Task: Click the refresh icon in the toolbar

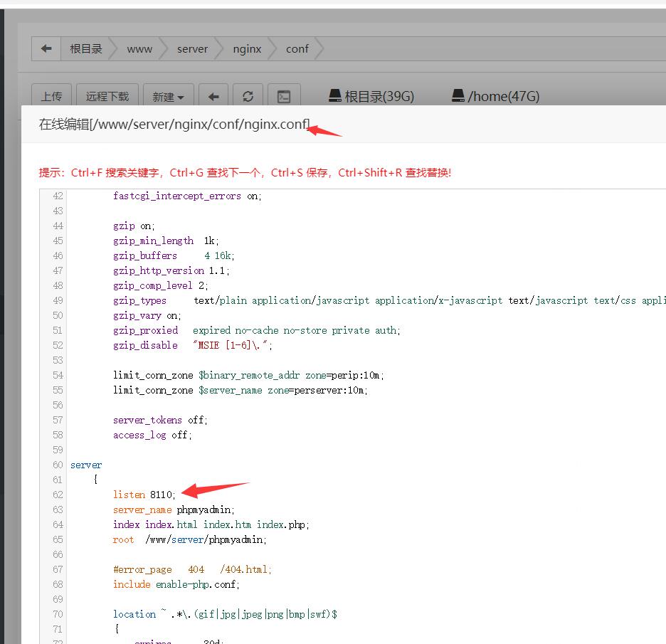Action: pos(248,95)
